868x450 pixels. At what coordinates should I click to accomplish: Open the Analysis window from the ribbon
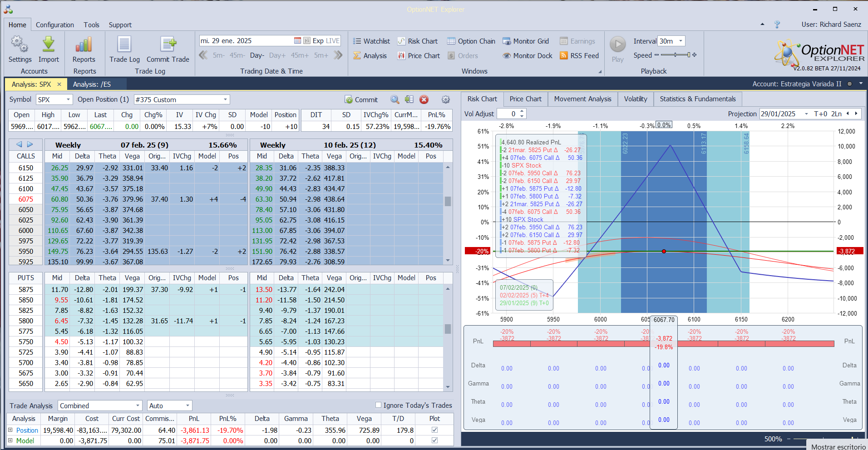point(370,56)
